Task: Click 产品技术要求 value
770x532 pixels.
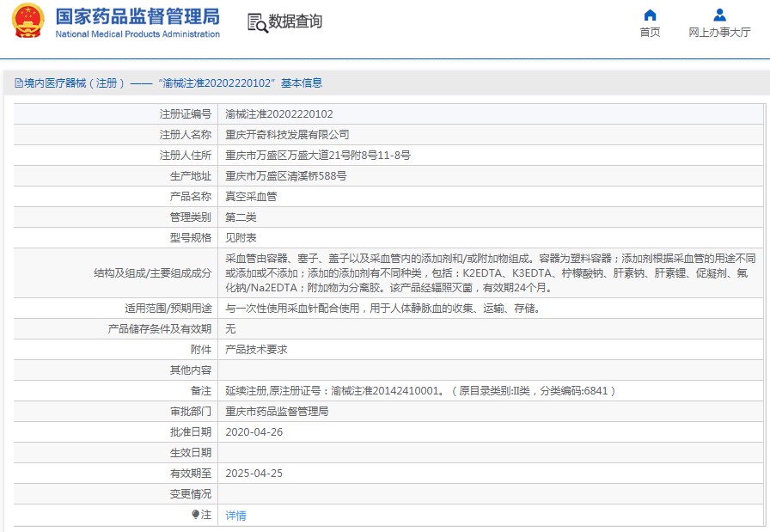Action: [256, 350]
